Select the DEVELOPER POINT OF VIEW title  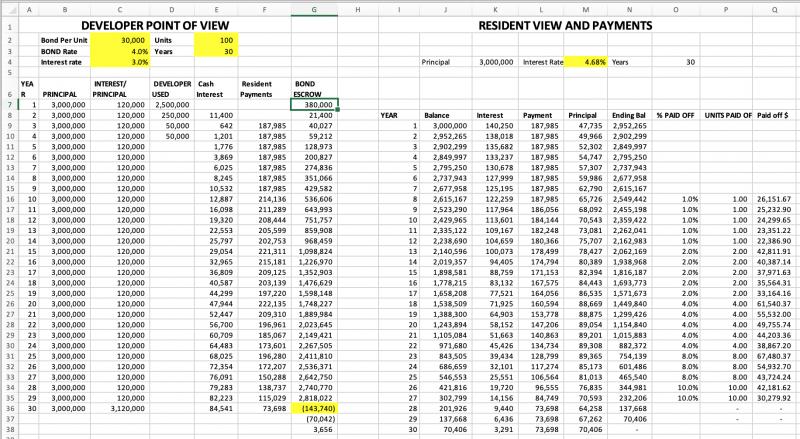155,26
